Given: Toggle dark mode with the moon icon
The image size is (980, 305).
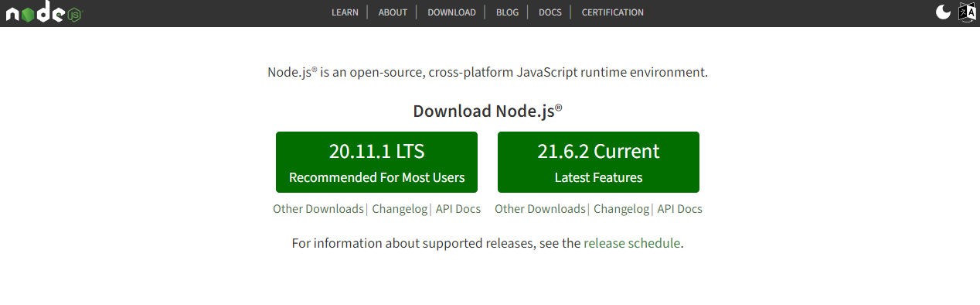Looking at the screenshot, I should [x=943, y=12].
